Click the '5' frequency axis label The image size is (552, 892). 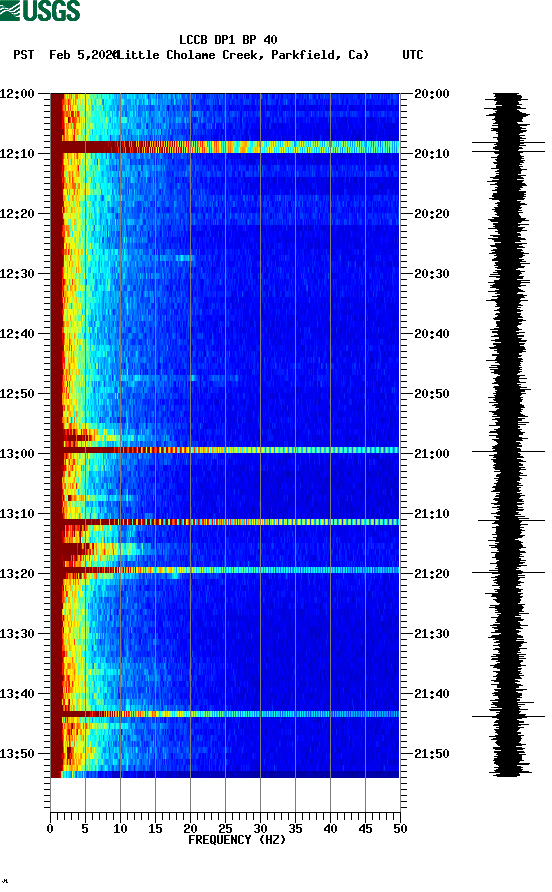click(85, 828)
